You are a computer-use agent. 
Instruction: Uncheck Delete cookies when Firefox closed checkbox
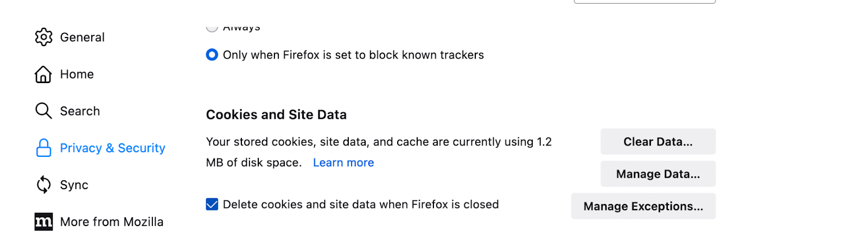212,204
